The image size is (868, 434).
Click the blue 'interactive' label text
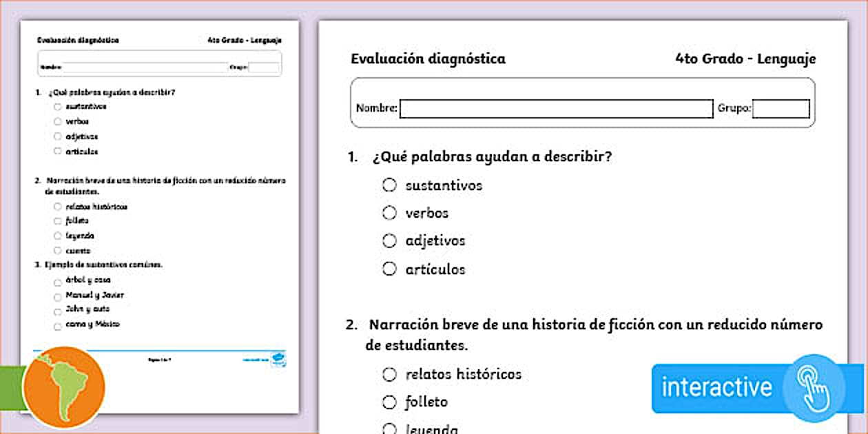716,387
